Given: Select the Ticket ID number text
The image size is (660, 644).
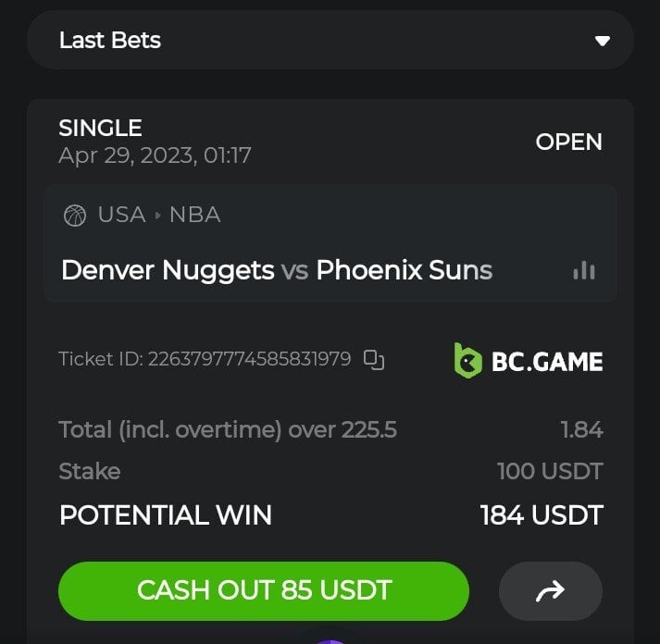Looking at the screenshot, I should [x=250, y=359].
